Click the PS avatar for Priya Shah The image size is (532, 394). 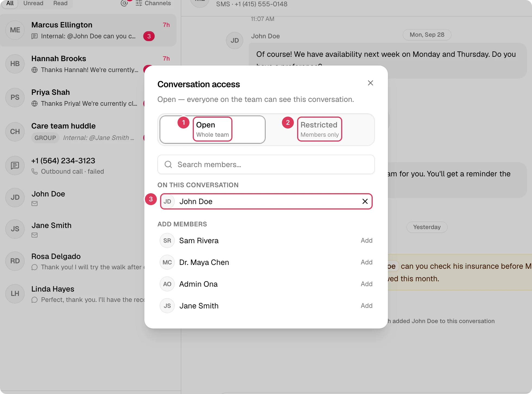click(15, 98)
